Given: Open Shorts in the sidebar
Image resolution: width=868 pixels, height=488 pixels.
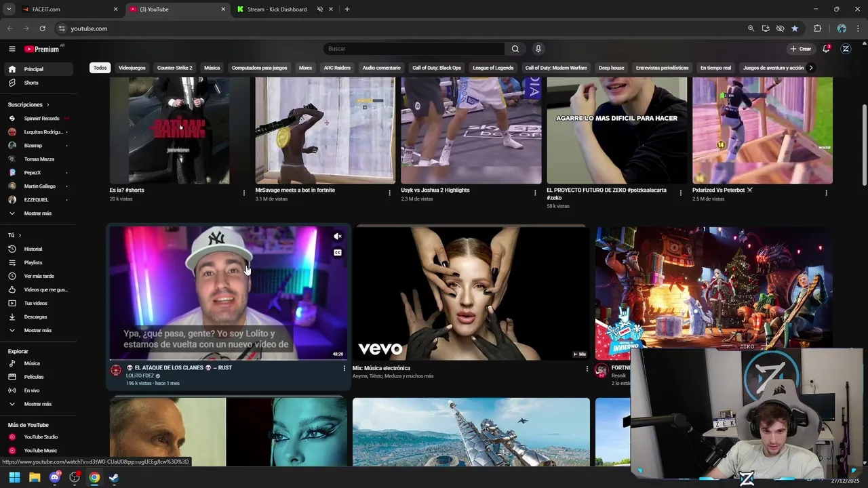Looking at the screenshot, I should (38, 83).
